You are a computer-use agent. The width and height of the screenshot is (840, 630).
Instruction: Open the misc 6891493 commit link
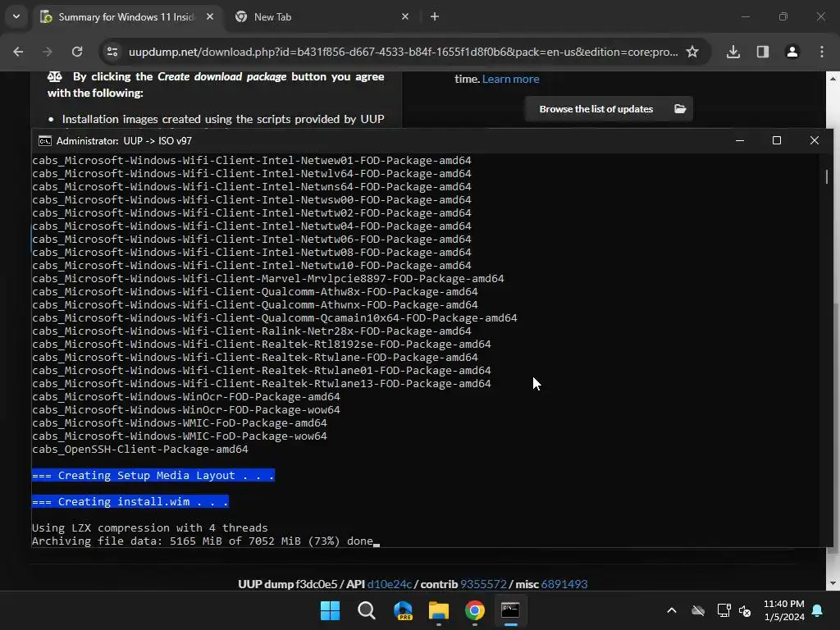564,584
